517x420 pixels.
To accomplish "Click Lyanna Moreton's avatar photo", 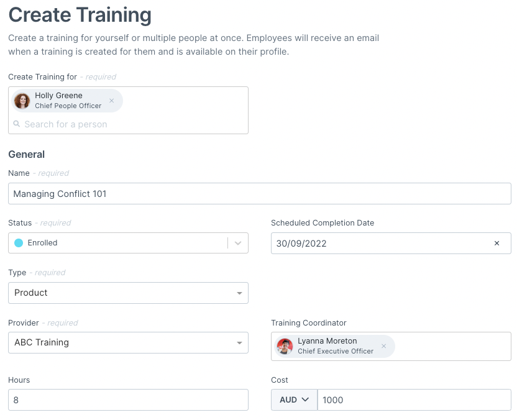I will click(285, 347).
